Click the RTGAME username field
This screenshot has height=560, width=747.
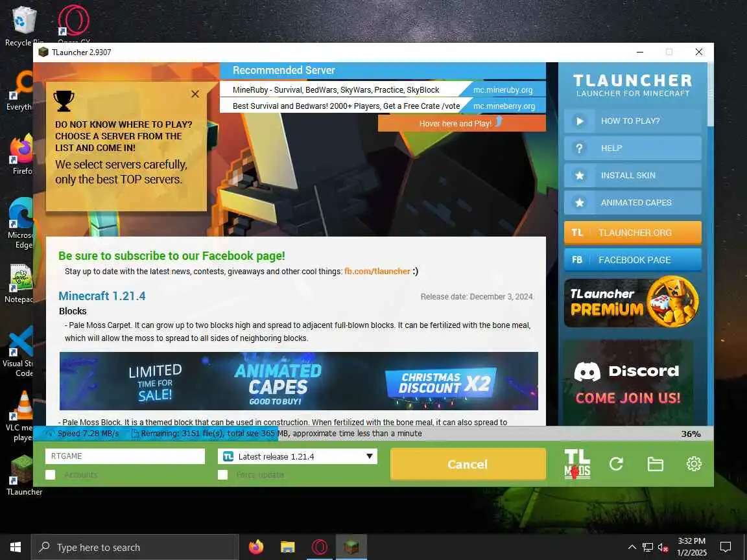[x=124, y=456]
